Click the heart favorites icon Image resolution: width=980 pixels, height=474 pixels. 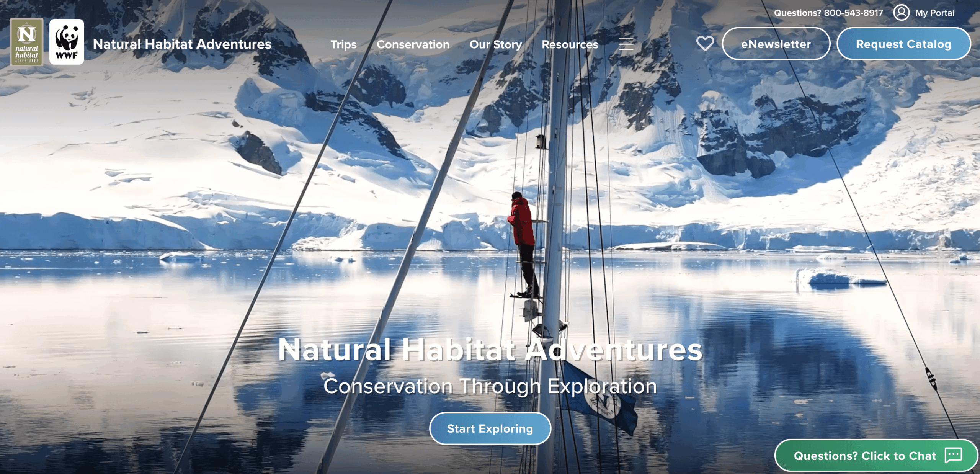pos(705,43)
